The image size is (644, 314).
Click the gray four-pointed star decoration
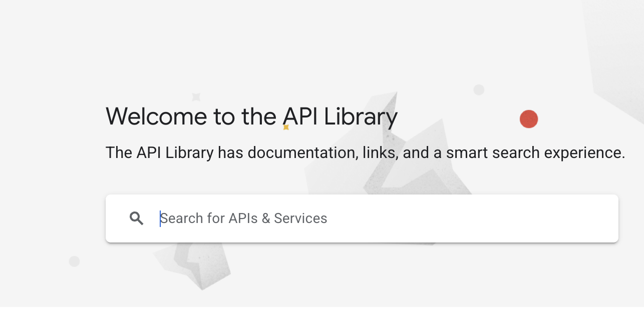(x=196, y=97)
